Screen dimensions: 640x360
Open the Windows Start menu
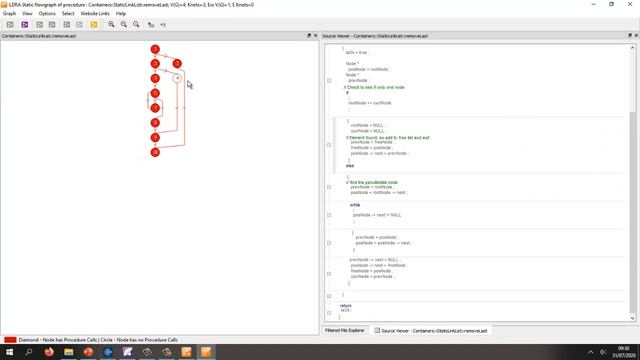pos(9,352)
